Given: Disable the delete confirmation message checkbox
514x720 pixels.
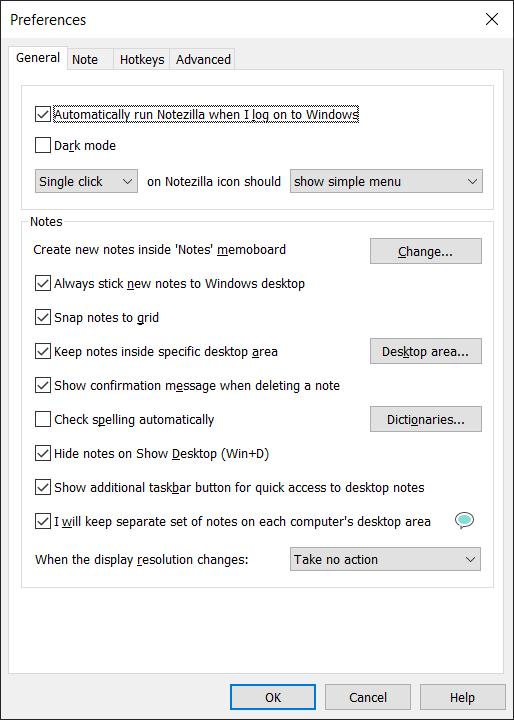Looking at the screenshot, I should pyautogui.click(x=43, y=385).
